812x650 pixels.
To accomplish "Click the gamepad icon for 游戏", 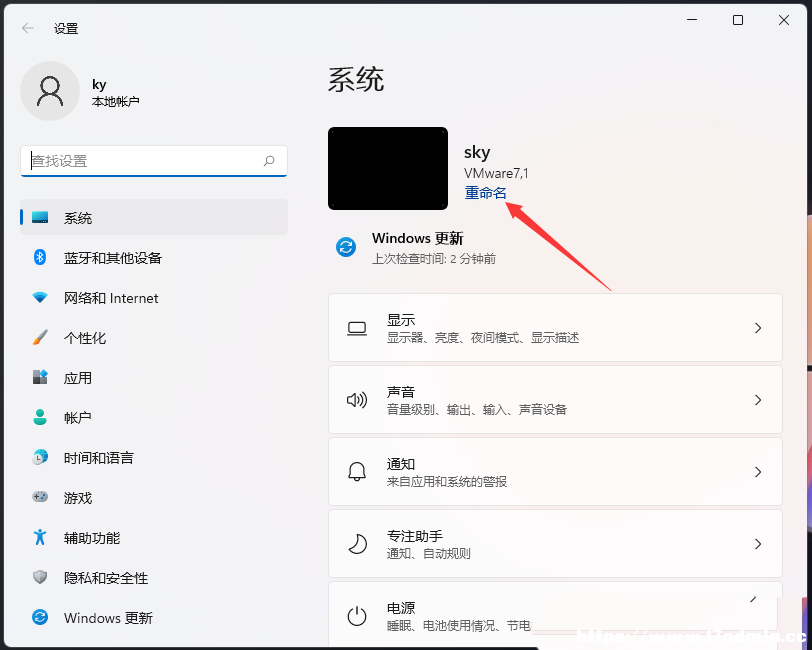I will [40, 497].
